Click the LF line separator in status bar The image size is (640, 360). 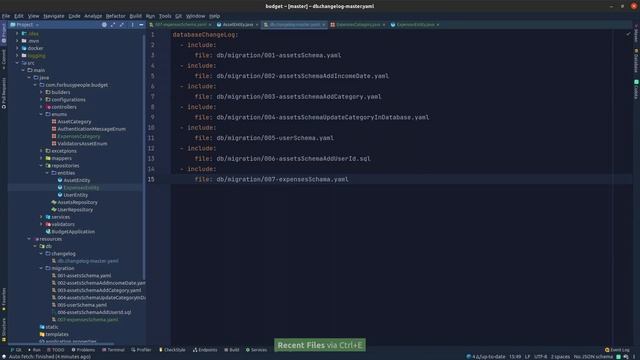tap(527, 357)
